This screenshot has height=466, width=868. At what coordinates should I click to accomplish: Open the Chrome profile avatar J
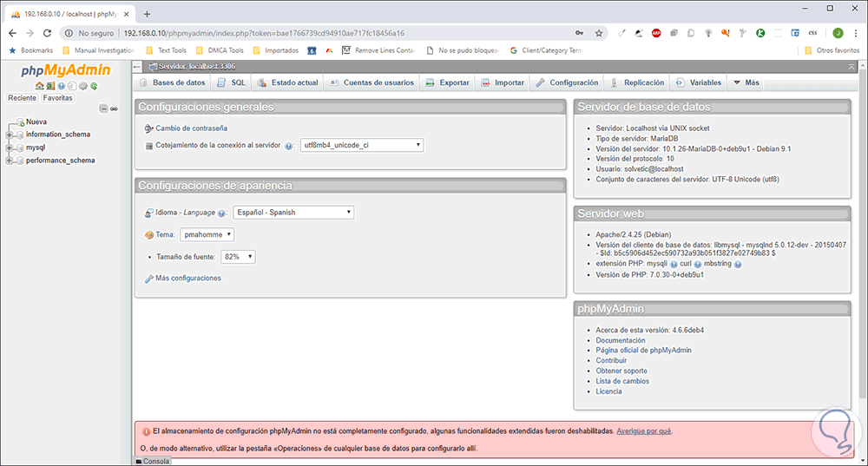tap(838, 33)
